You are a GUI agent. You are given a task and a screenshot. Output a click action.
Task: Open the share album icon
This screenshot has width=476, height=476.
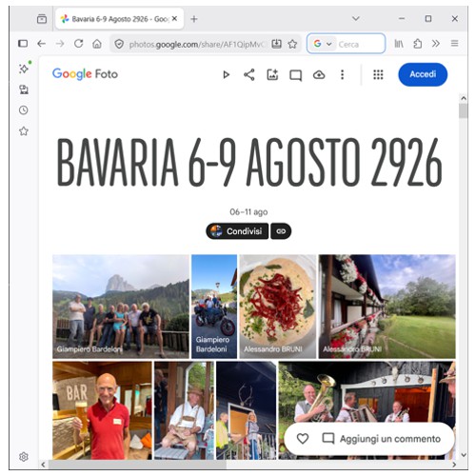(249, 75)
